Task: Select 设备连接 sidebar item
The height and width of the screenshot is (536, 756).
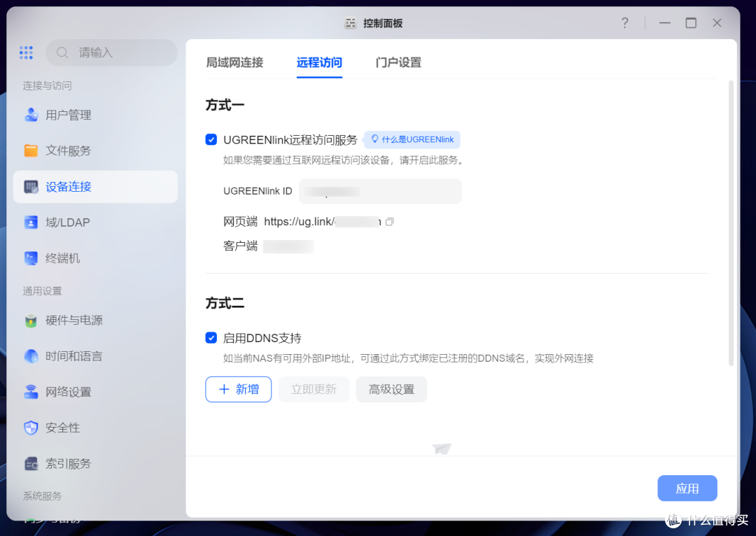Action: click(95, 187)
